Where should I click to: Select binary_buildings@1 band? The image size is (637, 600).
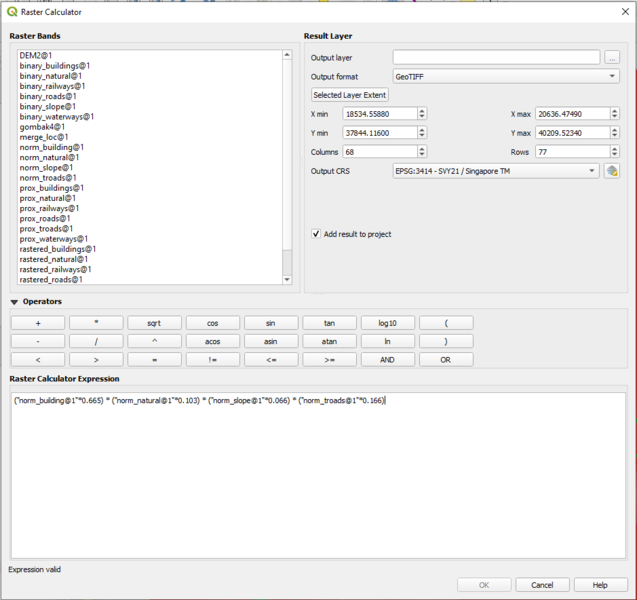(x=55, y=66)
